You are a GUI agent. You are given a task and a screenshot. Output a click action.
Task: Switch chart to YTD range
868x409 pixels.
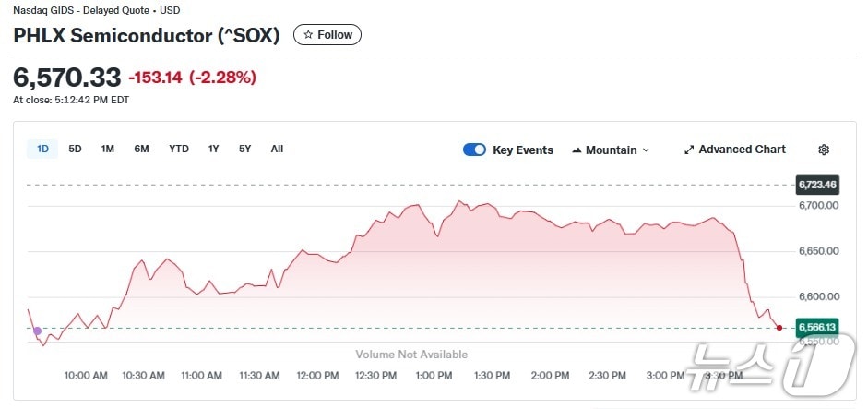[x=179, y=149]
